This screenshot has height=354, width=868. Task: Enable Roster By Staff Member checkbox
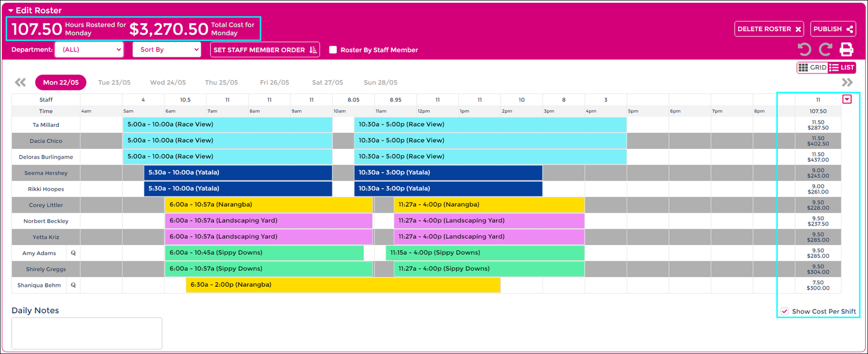click(x=333, y=50)
